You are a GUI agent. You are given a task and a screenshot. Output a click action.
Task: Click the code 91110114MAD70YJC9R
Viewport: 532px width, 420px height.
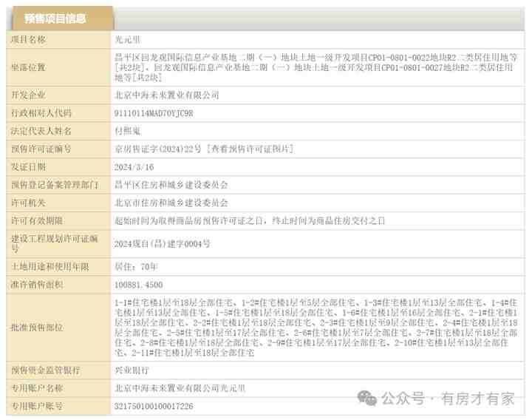point(154,114)
